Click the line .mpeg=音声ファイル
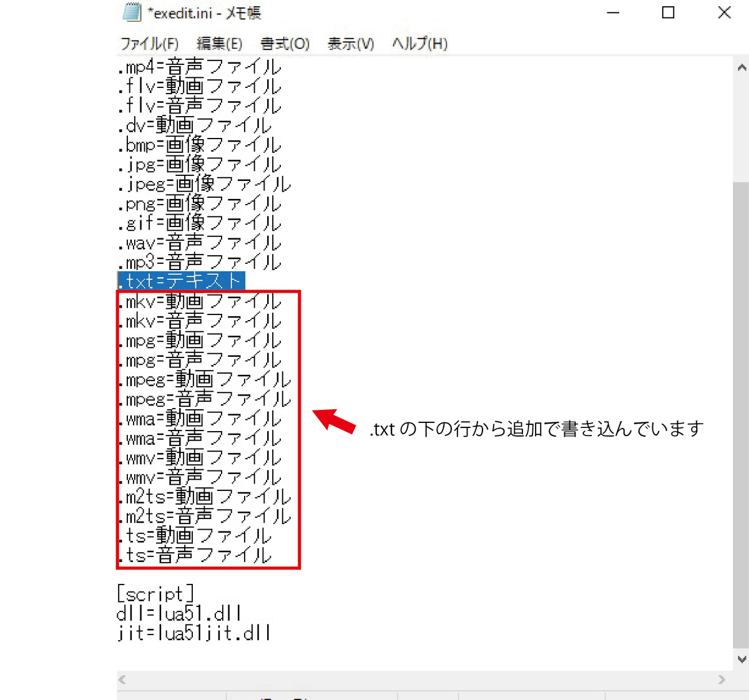This screenshot has width=749, height=700. coord(204,399)
